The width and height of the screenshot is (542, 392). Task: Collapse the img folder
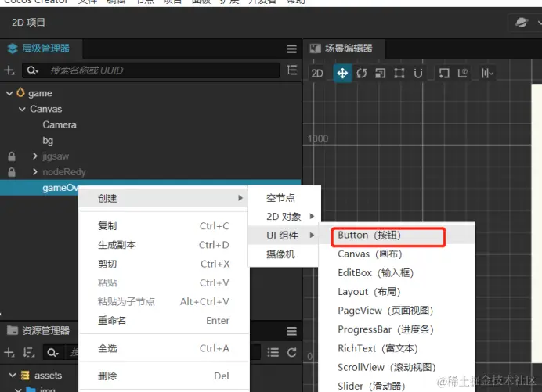18,390
